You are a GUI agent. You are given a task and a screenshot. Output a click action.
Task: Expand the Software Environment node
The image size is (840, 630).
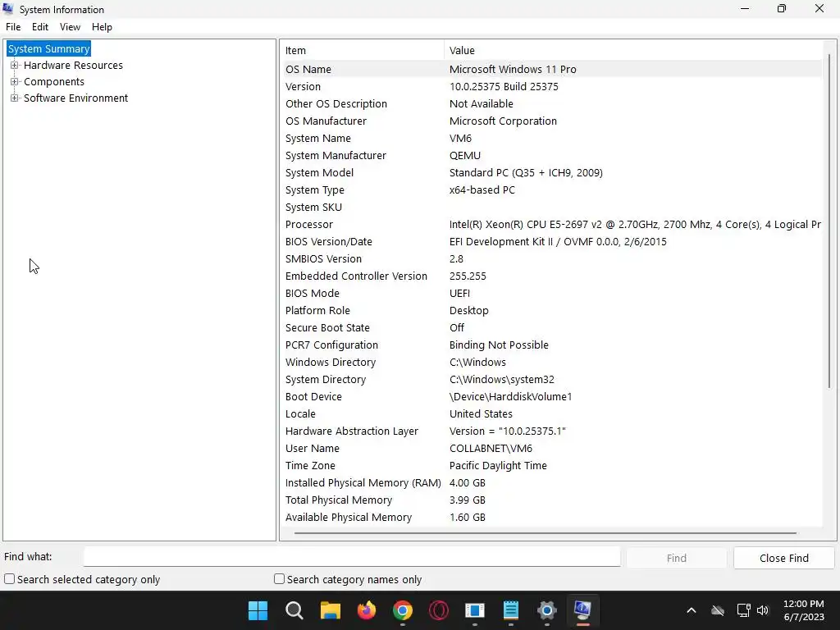tap(15, 98)
